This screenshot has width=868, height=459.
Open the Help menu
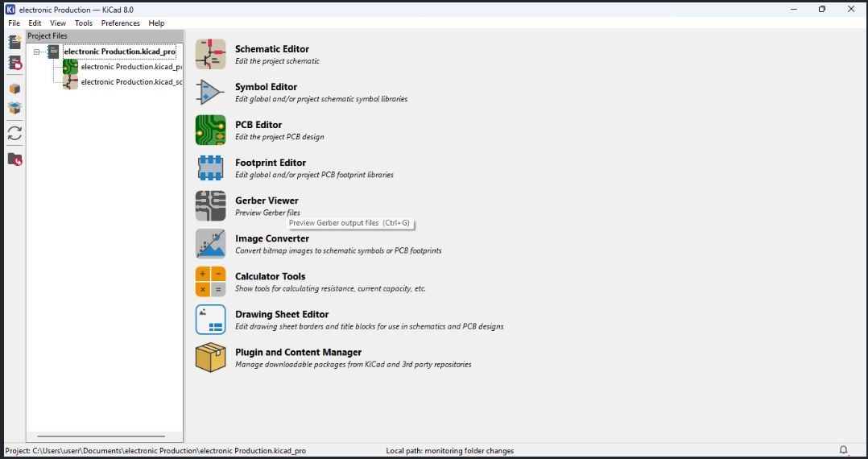click(157, 23)
